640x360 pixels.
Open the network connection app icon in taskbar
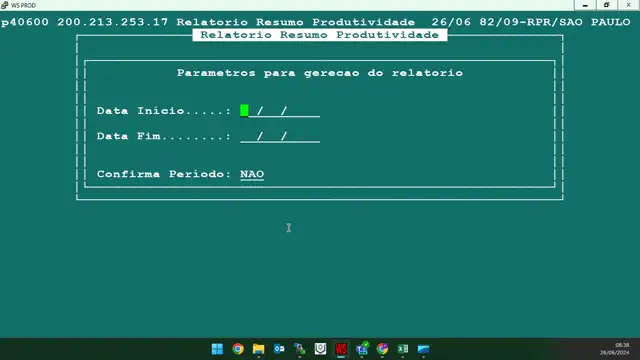(300, 349)
